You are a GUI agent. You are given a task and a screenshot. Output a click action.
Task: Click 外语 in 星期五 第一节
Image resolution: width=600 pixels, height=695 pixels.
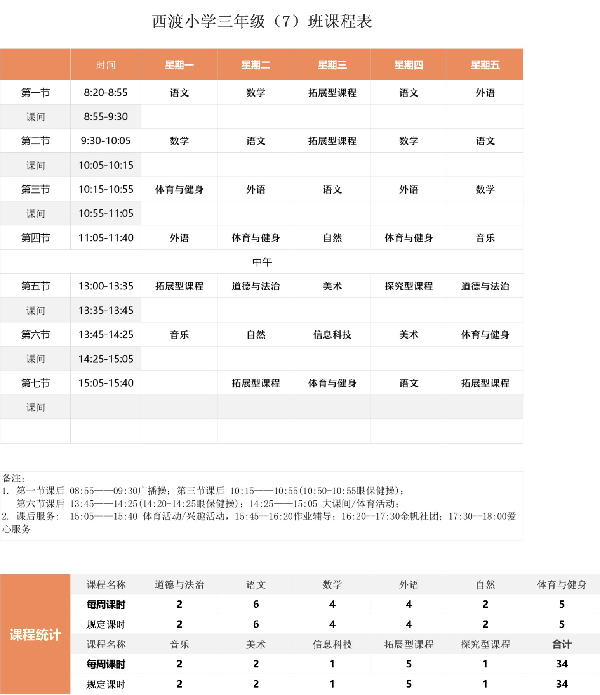pyautogui.click(x=485, y=93)
